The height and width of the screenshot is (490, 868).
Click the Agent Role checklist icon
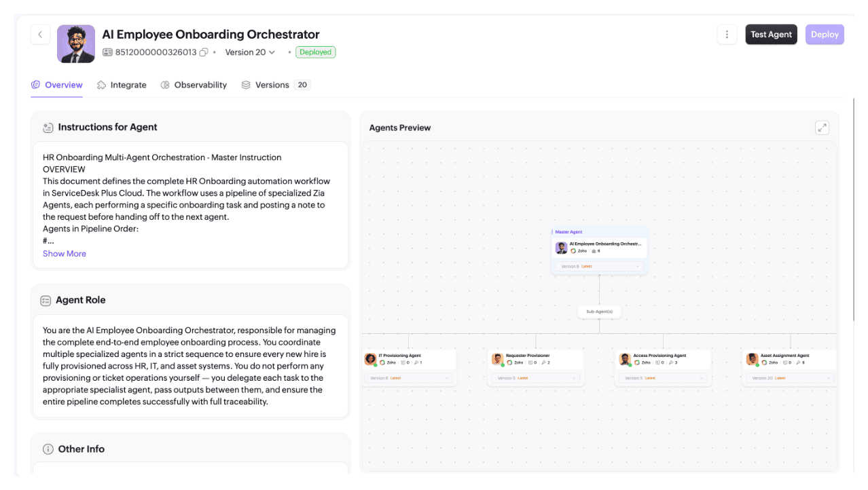(x=46, y=301)
